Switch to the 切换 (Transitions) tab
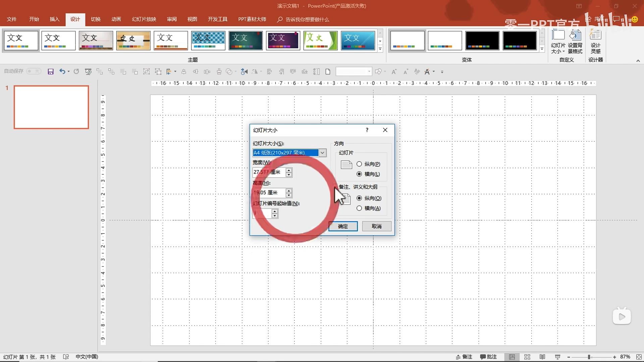The height and width of the screenshot is (362, 644). click(96, 19)
